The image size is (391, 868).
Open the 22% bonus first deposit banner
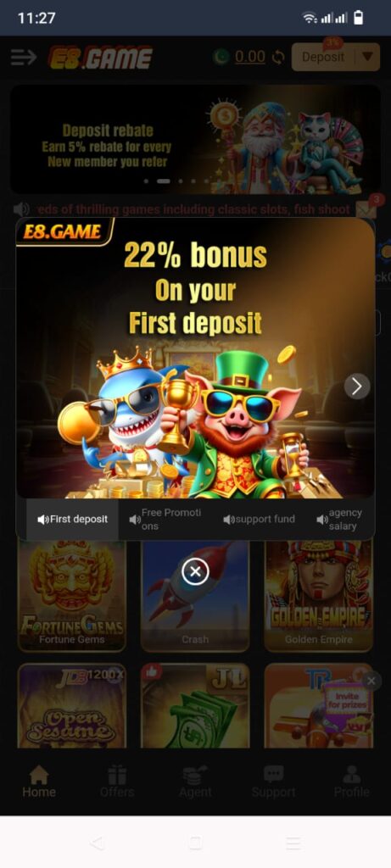tap(195, 359)
